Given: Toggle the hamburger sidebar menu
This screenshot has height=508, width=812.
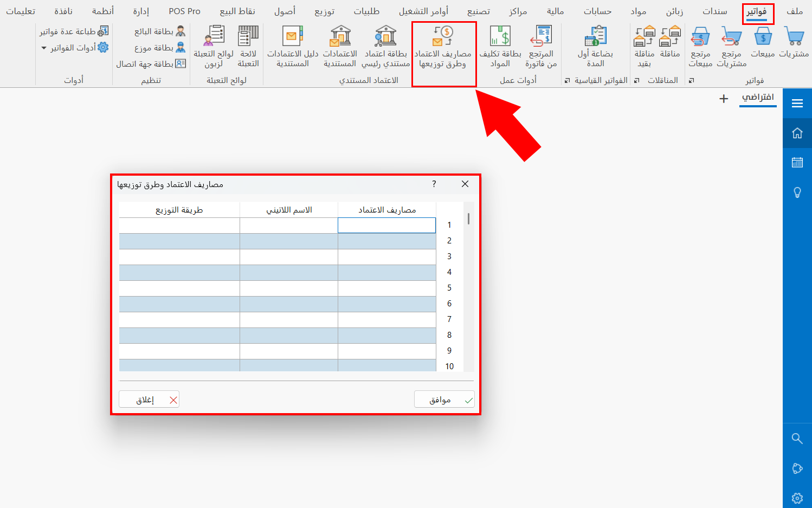Looking at the screenshot, I should [797, 104].
